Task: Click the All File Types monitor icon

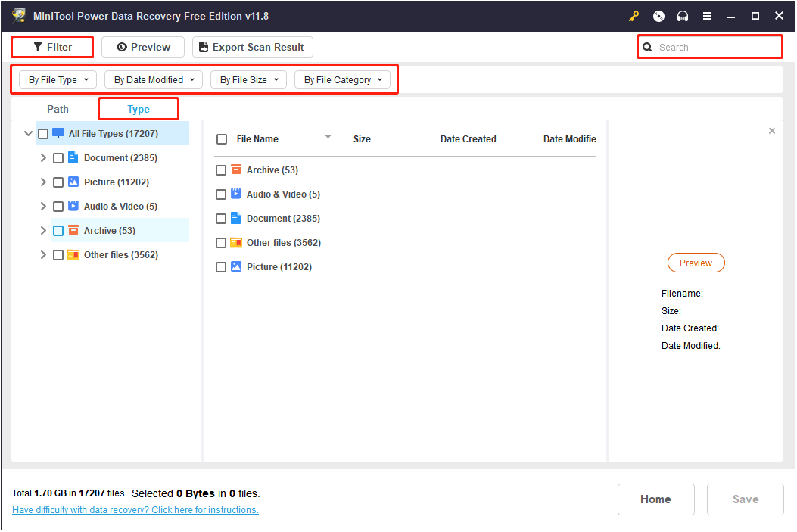Action: point(58,134)
